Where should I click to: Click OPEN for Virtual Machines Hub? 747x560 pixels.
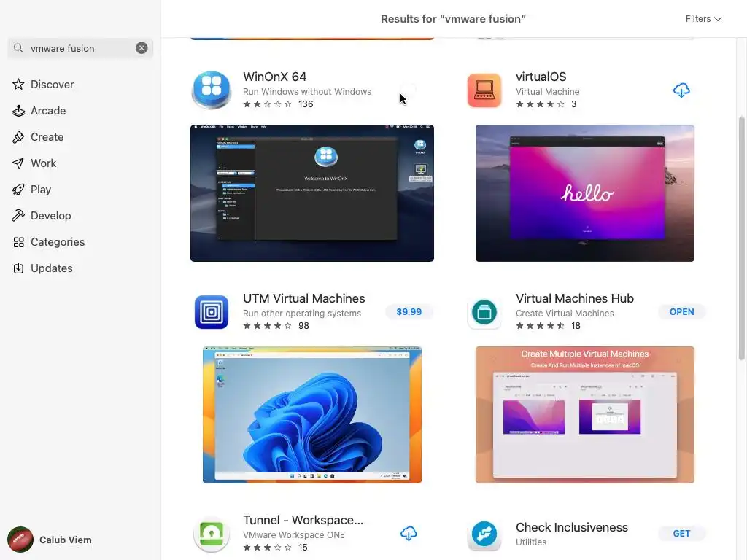(682, 312)
